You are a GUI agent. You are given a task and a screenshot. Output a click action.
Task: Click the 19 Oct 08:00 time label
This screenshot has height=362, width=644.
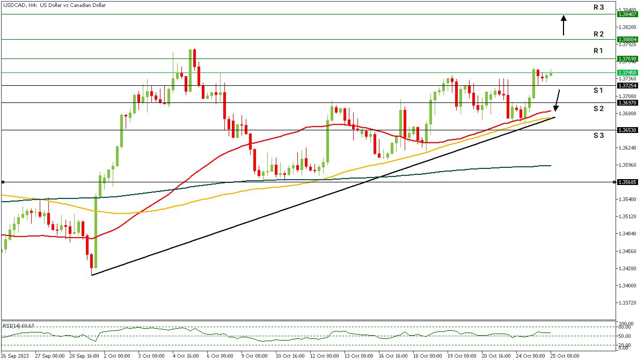pos(462,356)
